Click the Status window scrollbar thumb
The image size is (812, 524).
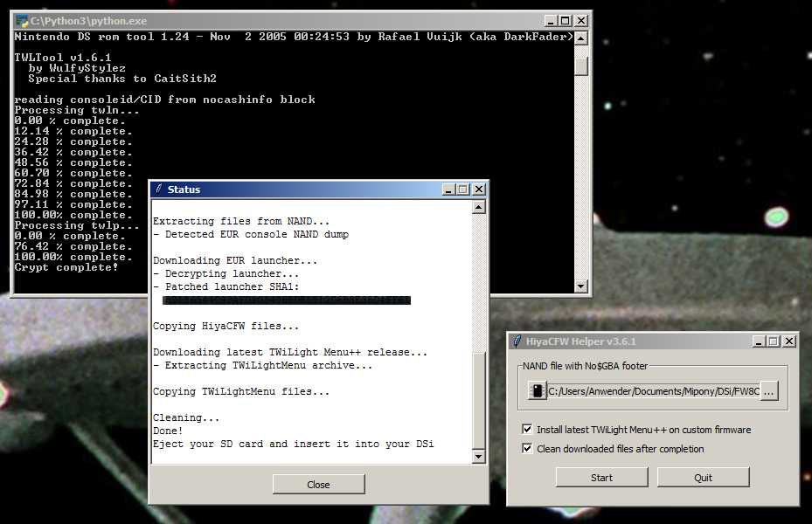pyautogui.click(x=478, y=401)
